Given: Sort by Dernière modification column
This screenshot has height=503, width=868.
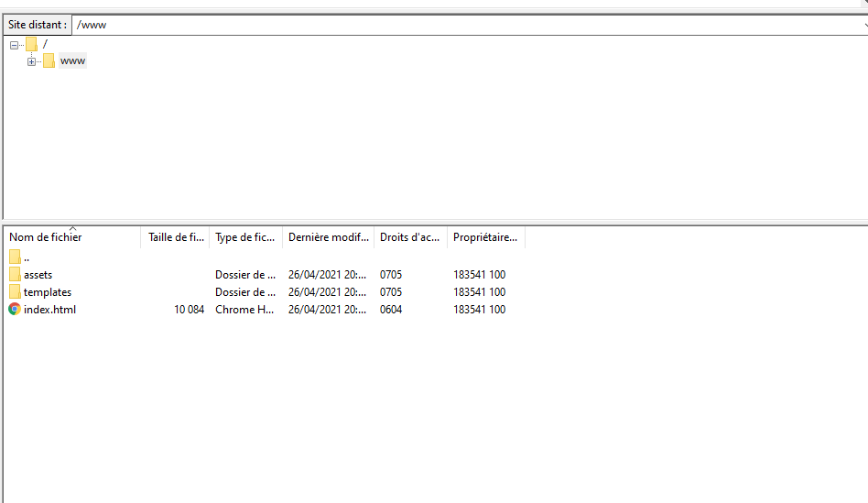Looking at the screenshot, I should 328,237.
